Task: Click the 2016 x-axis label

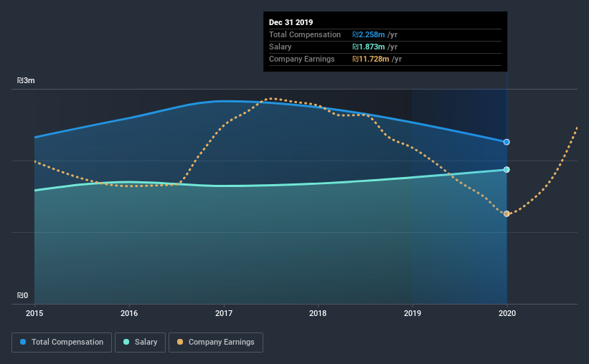Action: [129, 313]
